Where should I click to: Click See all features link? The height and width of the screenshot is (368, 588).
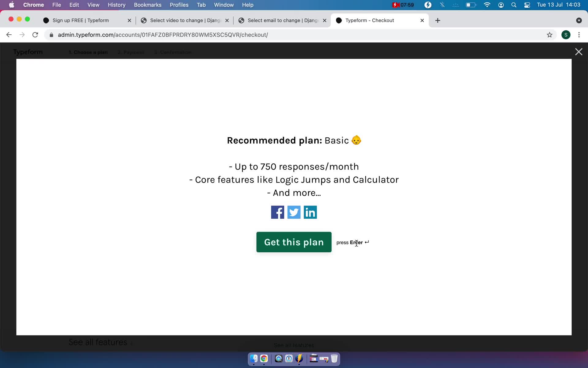98,342
